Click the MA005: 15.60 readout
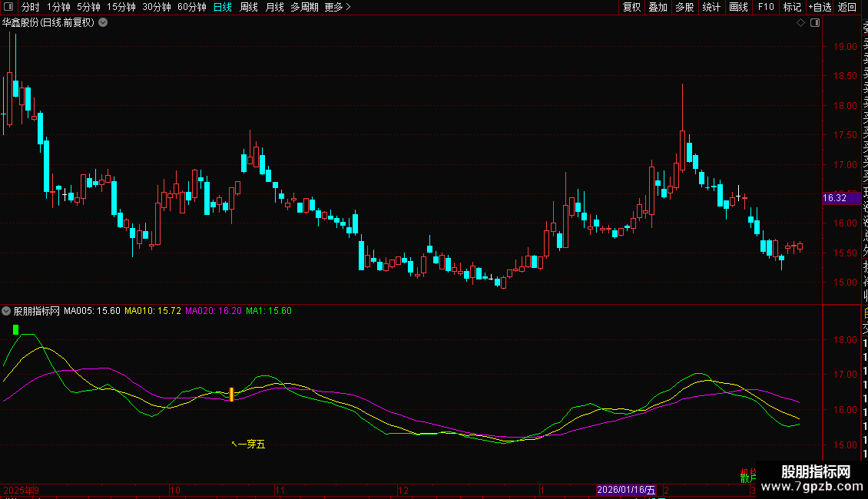 [92, 311]
